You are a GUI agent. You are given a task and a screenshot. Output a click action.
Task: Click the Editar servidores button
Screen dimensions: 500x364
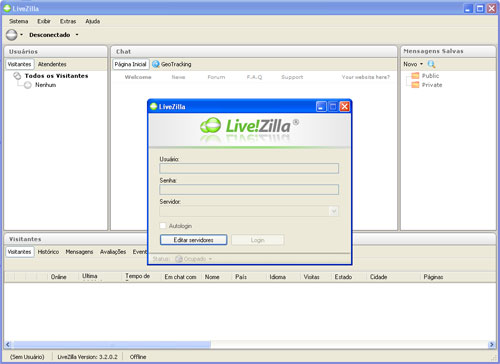pos(193,240)
